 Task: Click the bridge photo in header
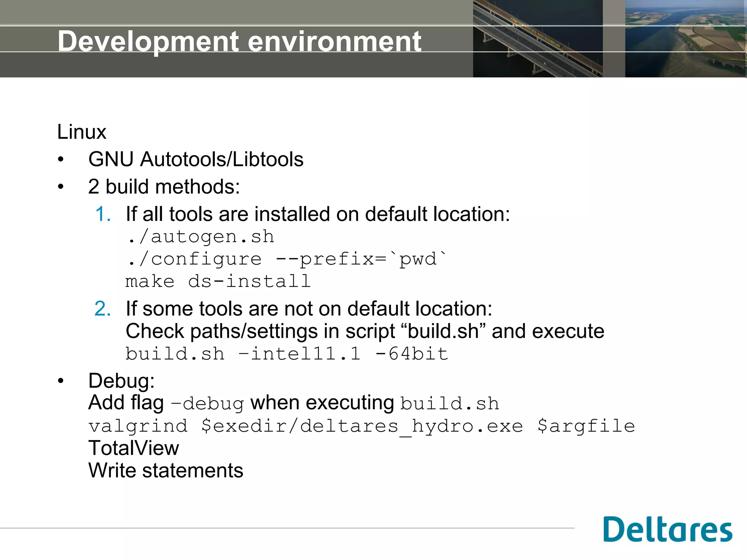coord(538,39)
